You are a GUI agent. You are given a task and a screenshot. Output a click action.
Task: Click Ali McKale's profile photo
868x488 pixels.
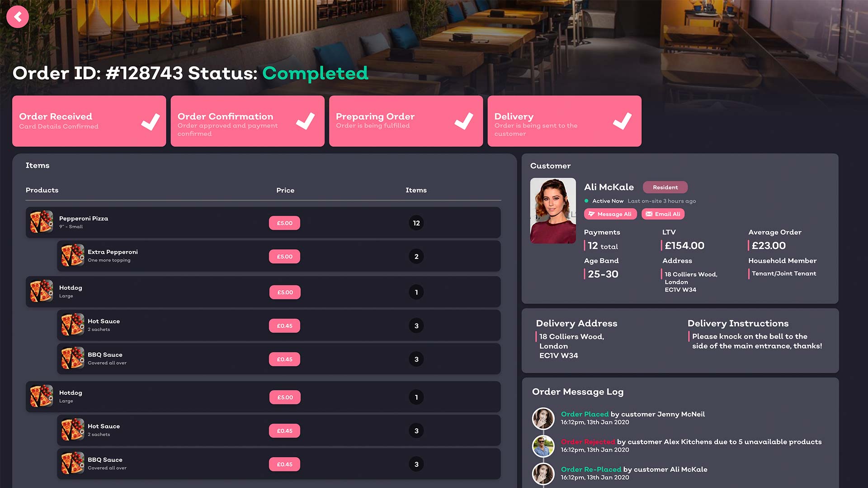click(x=552, y=211)
